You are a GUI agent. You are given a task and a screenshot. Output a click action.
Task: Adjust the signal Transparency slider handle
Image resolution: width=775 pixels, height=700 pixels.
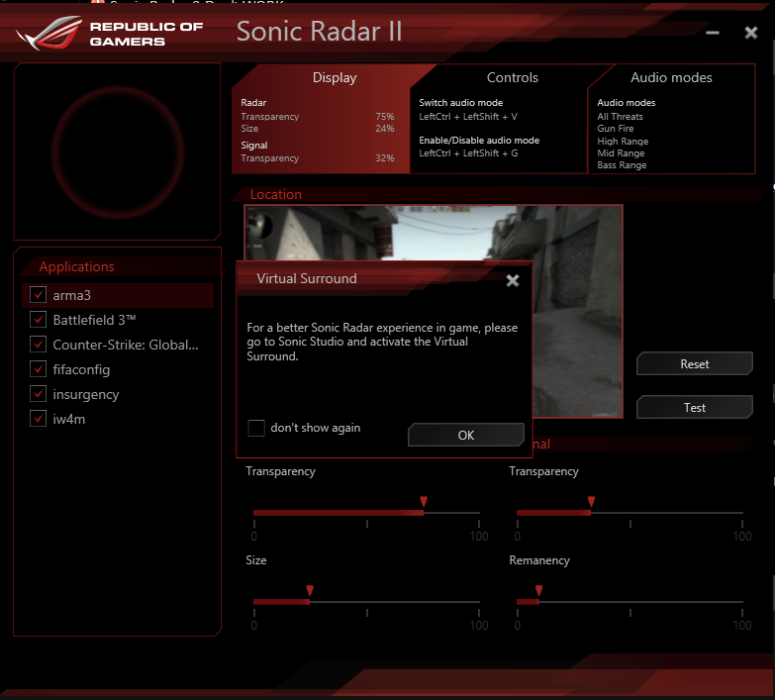click(x=591, y=502)
